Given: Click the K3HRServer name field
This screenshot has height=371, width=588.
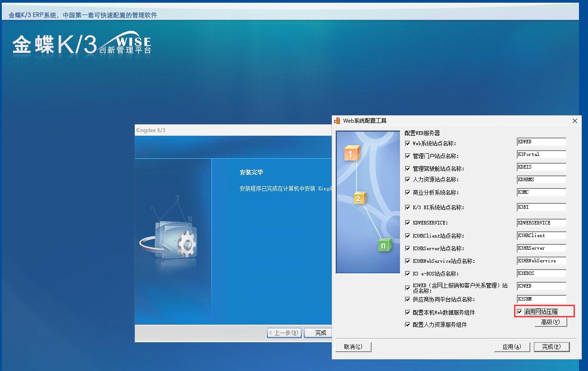Looking at the screenshot, I should pyautogui.click(x=541, y=248).
